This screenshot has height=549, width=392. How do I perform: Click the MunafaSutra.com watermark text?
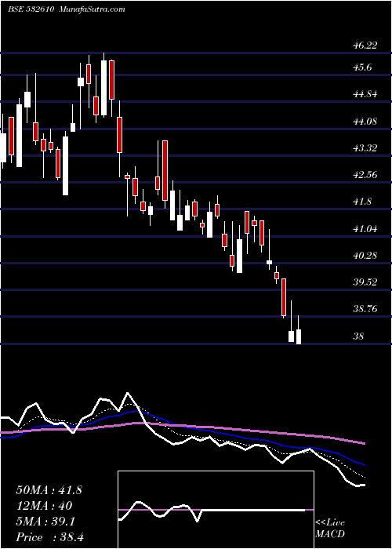click(x=92, y=9)
